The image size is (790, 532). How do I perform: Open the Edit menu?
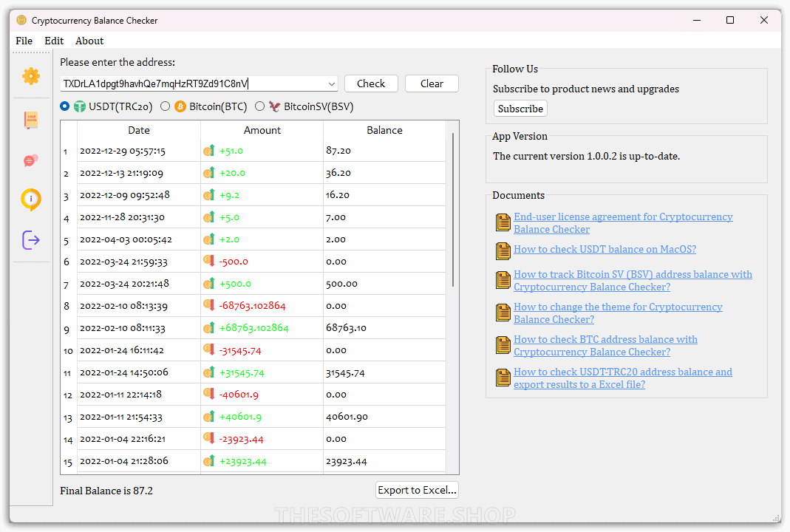tap(54, 41)
